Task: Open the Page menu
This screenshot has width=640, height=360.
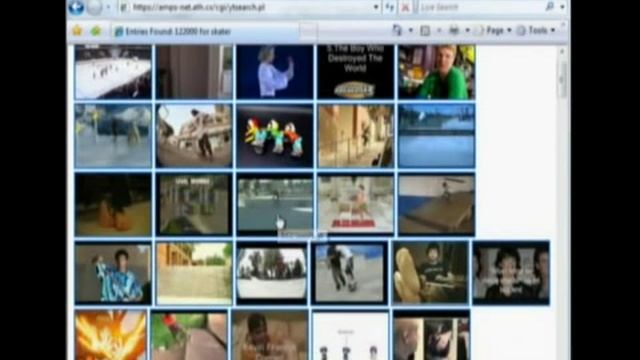Action: pos(493,31)
